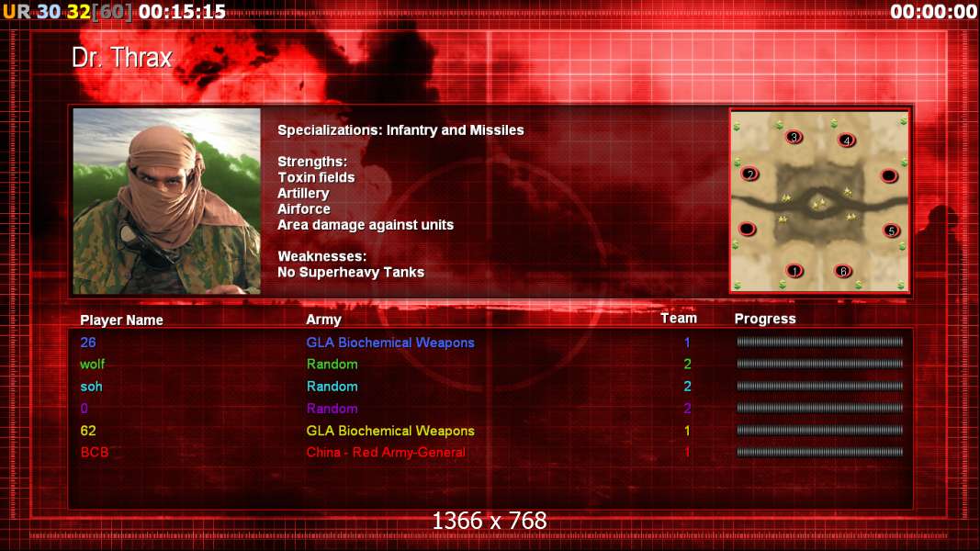This screenshot has width=980, height=551.
Task: Click the Player Name column header
Action: (x=121, y=320)
